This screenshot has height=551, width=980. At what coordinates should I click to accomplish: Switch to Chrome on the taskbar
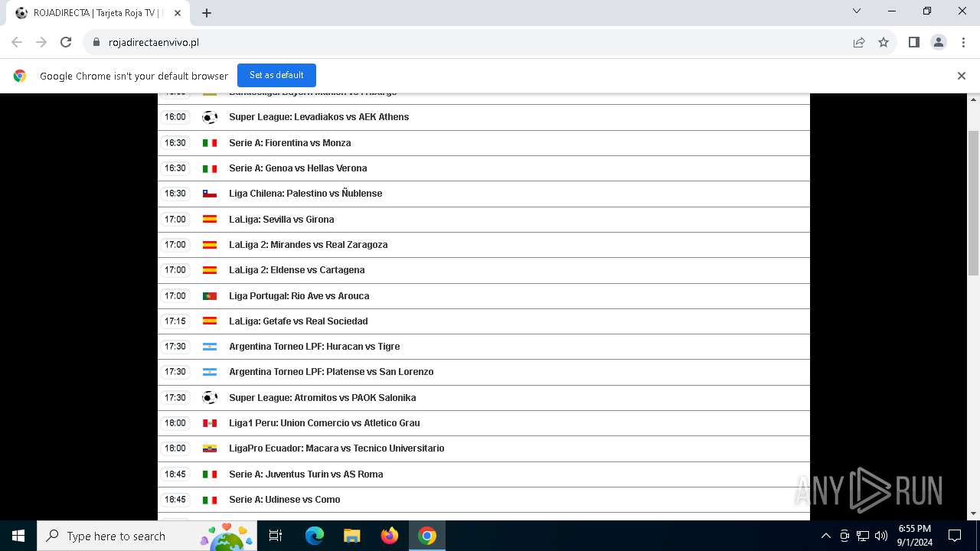427,536
